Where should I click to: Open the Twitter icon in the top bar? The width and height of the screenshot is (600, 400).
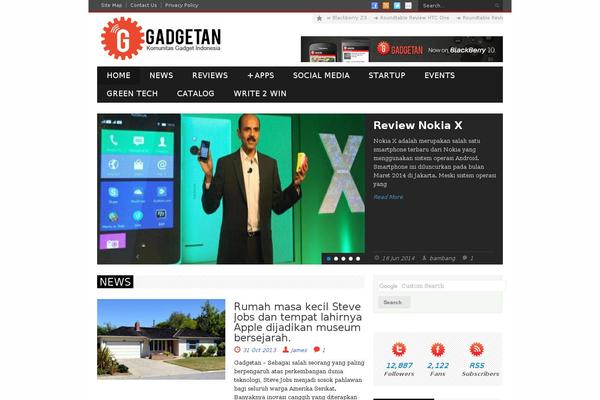(x=397, y=5)
